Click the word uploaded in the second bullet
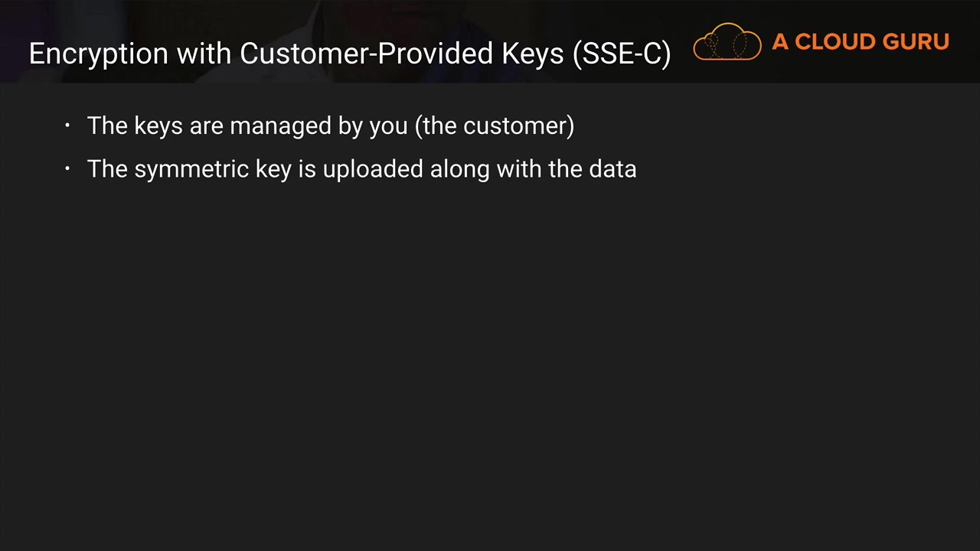Viewport: 980px width, 551px height. 373,169
